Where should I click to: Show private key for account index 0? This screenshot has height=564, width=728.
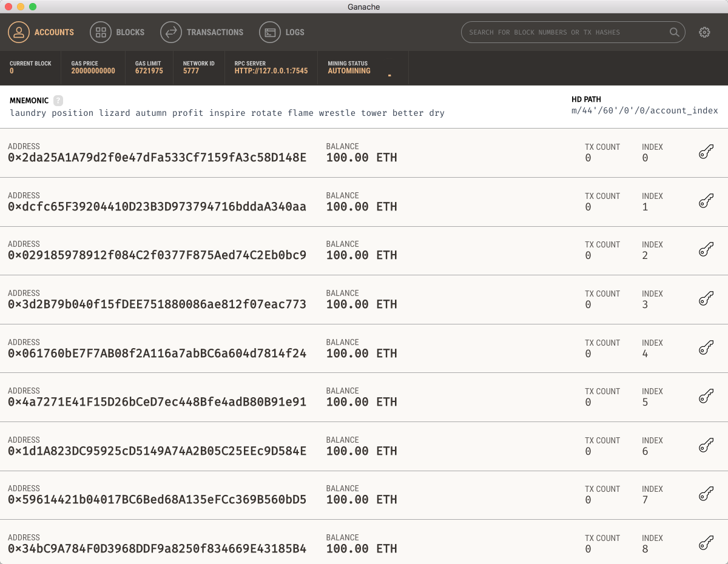click(706, 152)
